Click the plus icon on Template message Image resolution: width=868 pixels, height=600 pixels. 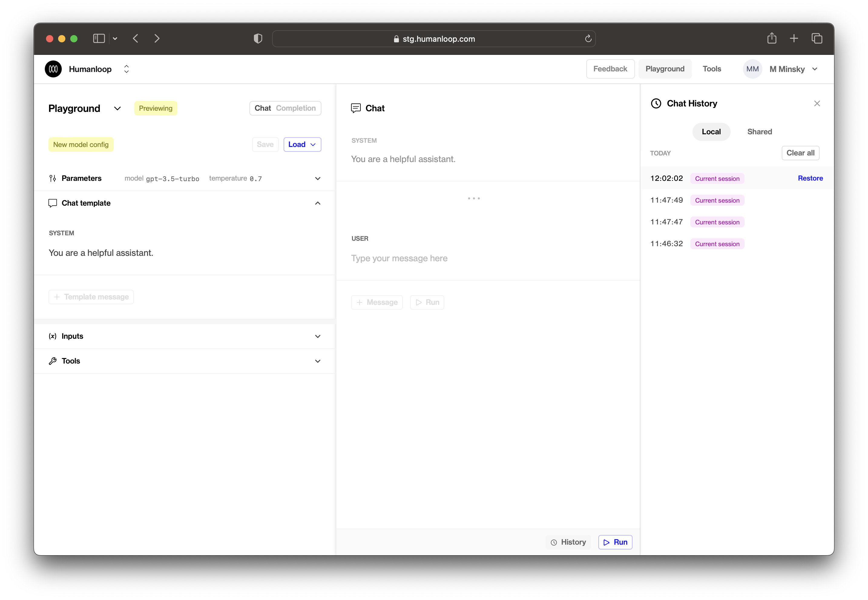57,297
